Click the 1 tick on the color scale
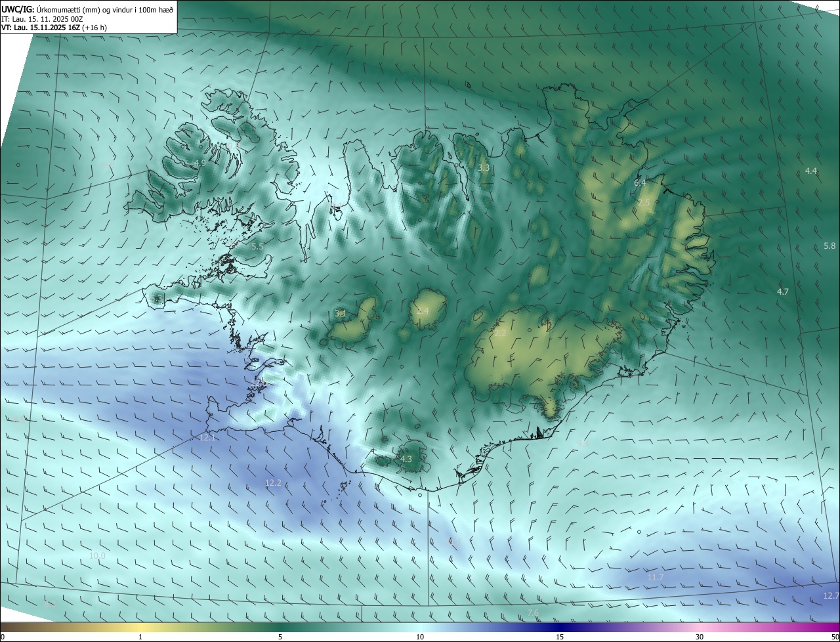This screenshot has width=840, height=642. (x=140, y=637)
